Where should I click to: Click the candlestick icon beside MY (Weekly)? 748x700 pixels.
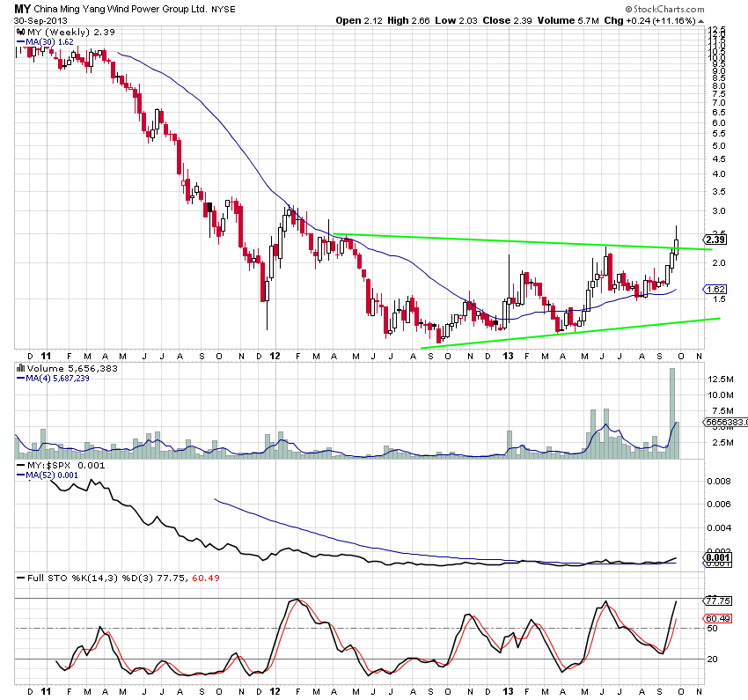pyautogui.click(x=20, y=32)
